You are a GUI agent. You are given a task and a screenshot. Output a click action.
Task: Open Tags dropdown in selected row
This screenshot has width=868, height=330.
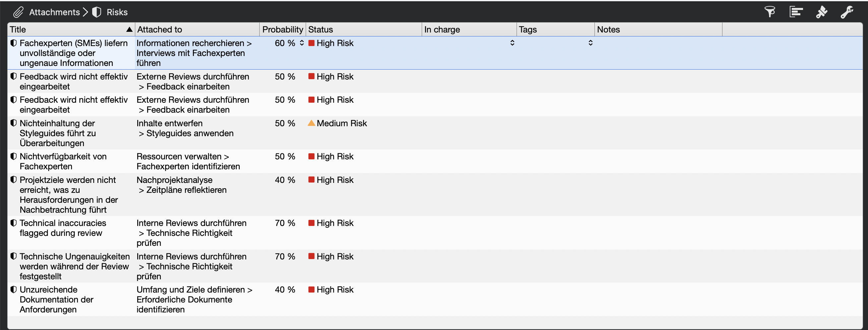click(x=590, y=43)
